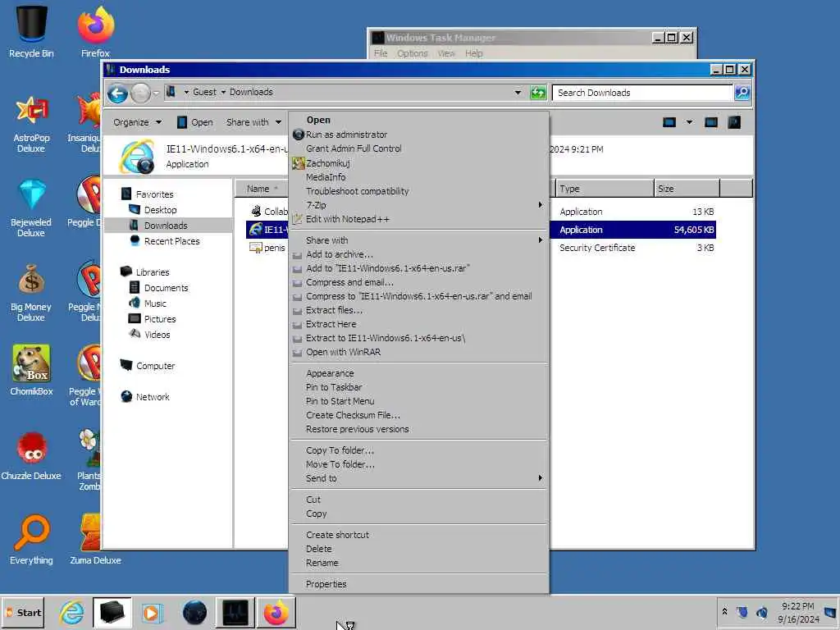Open the recent pages dropdown arrow
This screenshot has width=840, height=630.
point(156,94)
